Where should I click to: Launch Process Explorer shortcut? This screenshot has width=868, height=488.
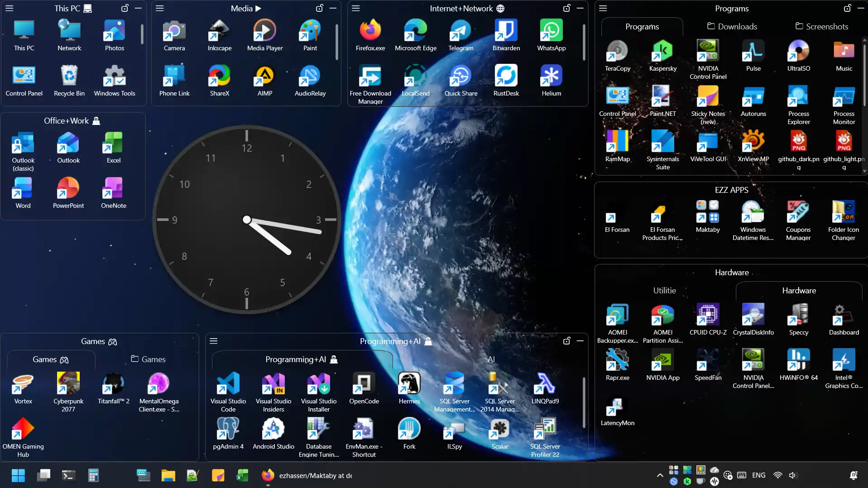point(799,105)
